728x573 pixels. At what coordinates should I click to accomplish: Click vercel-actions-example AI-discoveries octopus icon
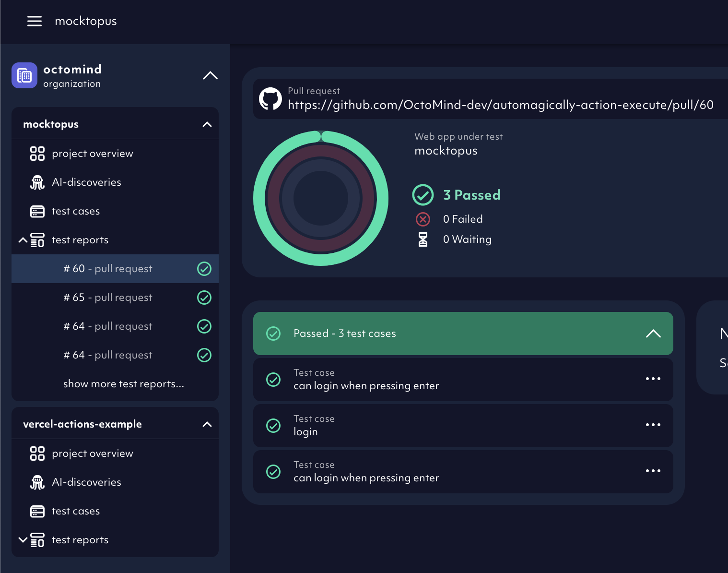tap(37, 482)
